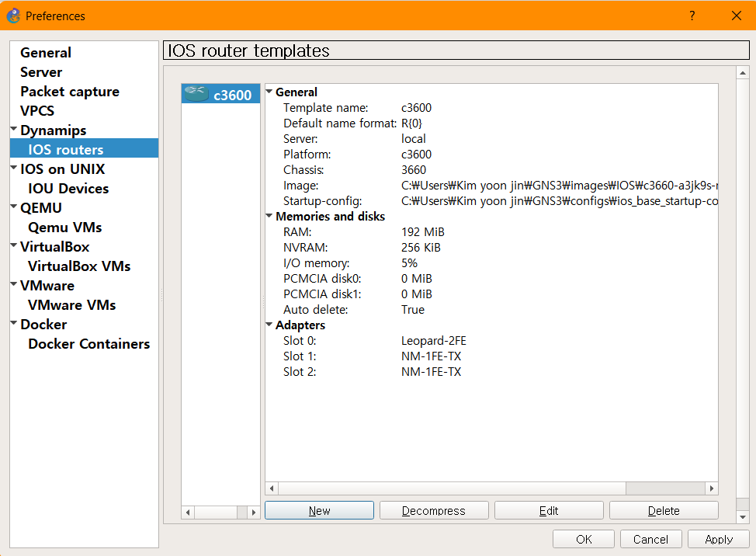Open Server preferences page
Screen dimensions: 756x556
(x=41, y=72)
